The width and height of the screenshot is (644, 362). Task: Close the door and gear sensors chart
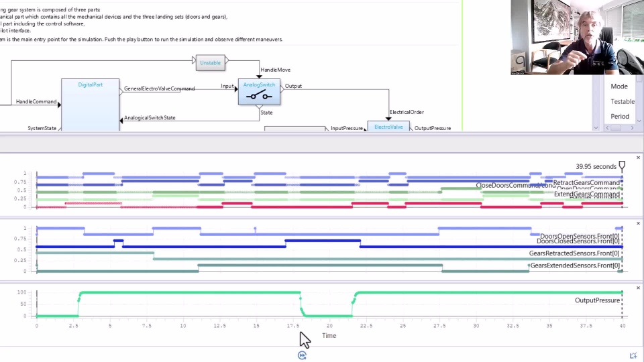(x=638, y=223)
